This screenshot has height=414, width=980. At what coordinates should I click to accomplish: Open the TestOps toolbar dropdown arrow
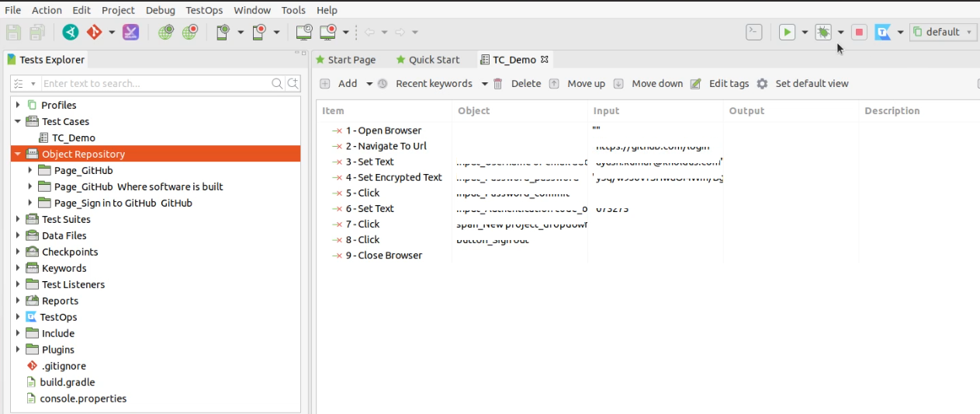click(900, 33)
